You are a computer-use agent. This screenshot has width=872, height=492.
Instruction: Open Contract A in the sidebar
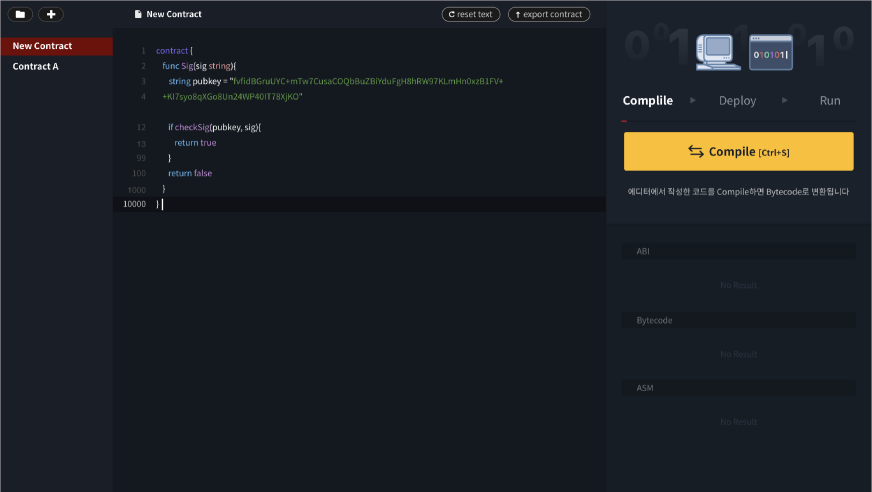click(36, 67)
